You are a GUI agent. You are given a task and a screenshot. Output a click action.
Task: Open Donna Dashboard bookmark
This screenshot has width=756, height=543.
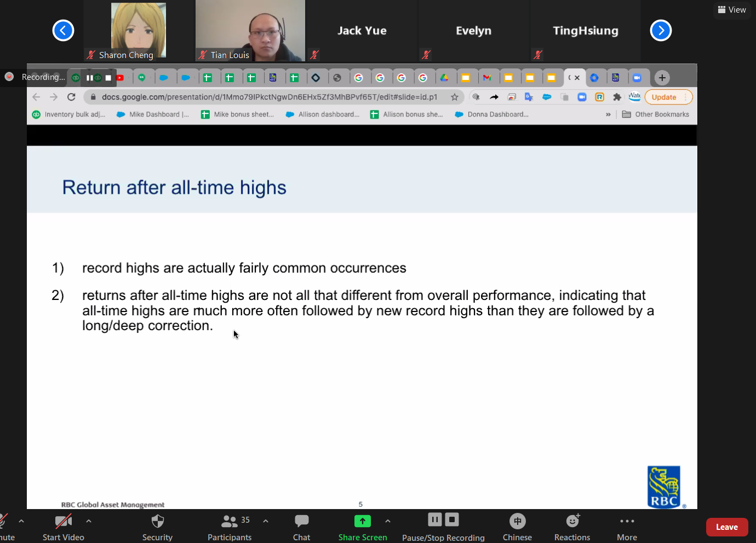point(491,114)
